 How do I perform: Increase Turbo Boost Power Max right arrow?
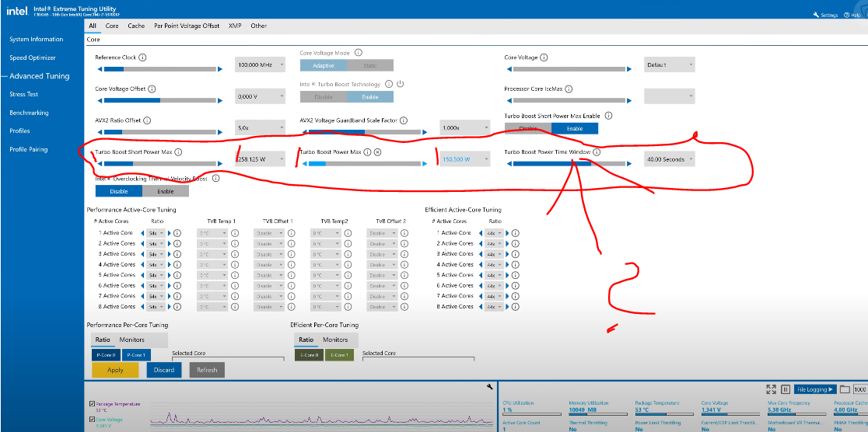pyautogui.click(x=425, y=164)
